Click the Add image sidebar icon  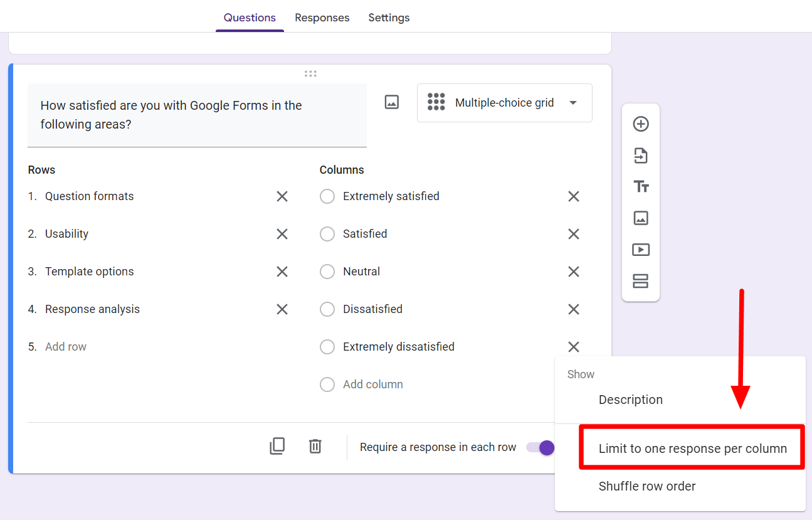[x=640, y=218]
